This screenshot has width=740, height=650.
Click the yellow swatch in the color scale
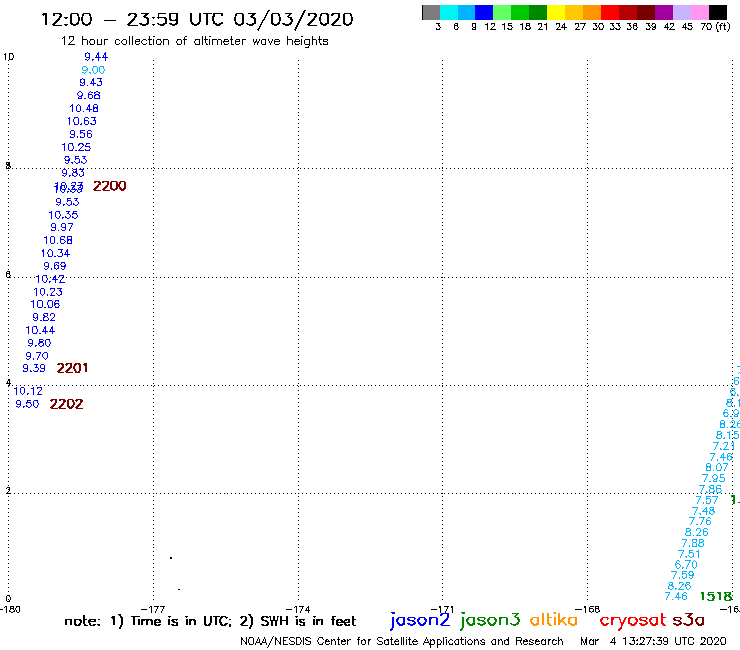[556, 12]
